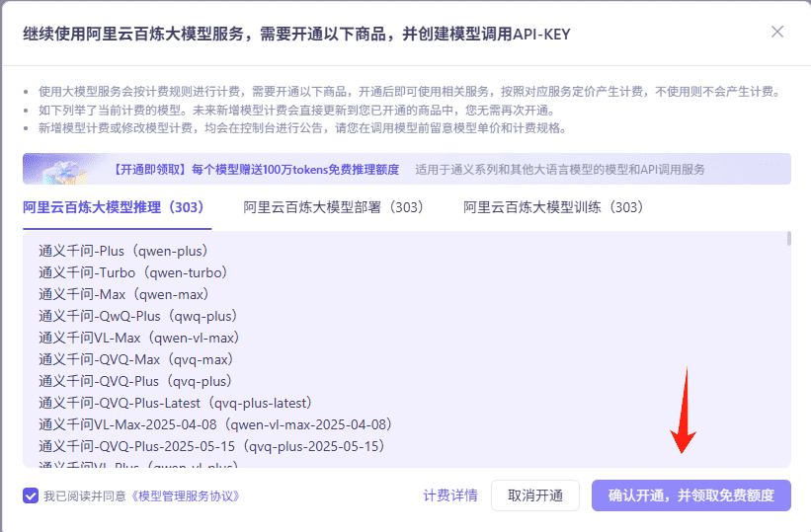811x532 pixels.
Task: Select 通义千问-QwQ-Plus (qwq-plus) row
Action: pos(139,317)
